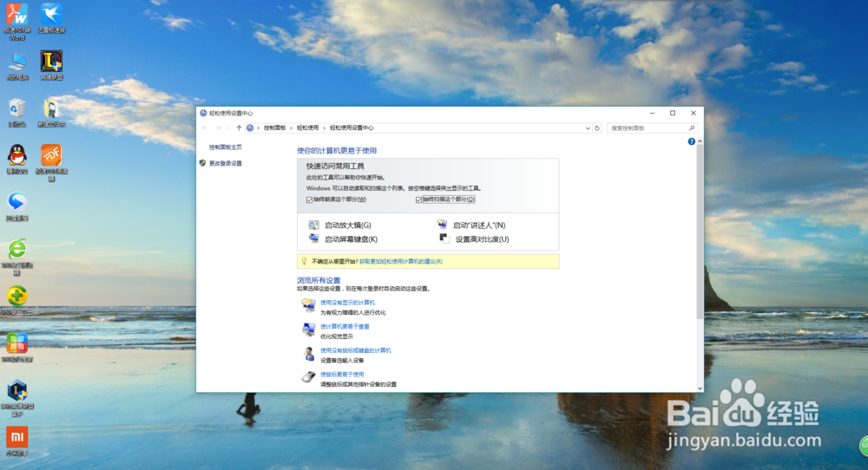Open the 360 browser desktop icon
Screen dimensions: 868x470
pyautogui.click(x=17, y=250)
